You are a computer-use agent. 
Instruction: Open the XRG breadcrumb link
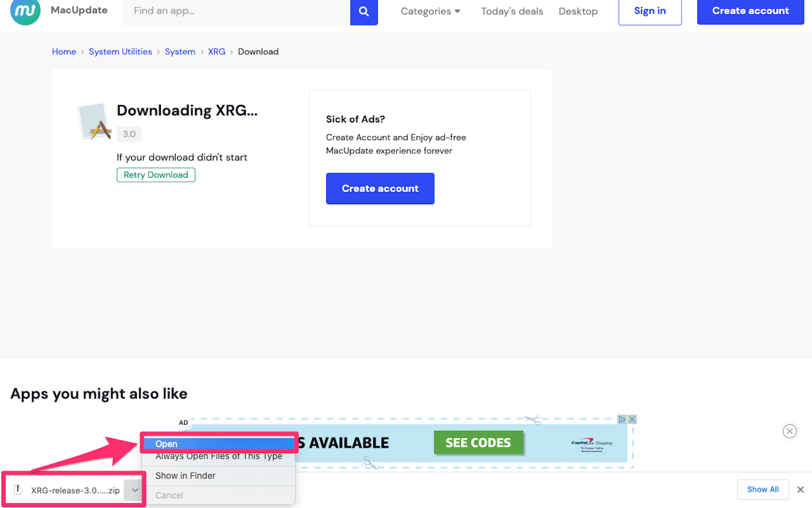click(x=217, y=52)
